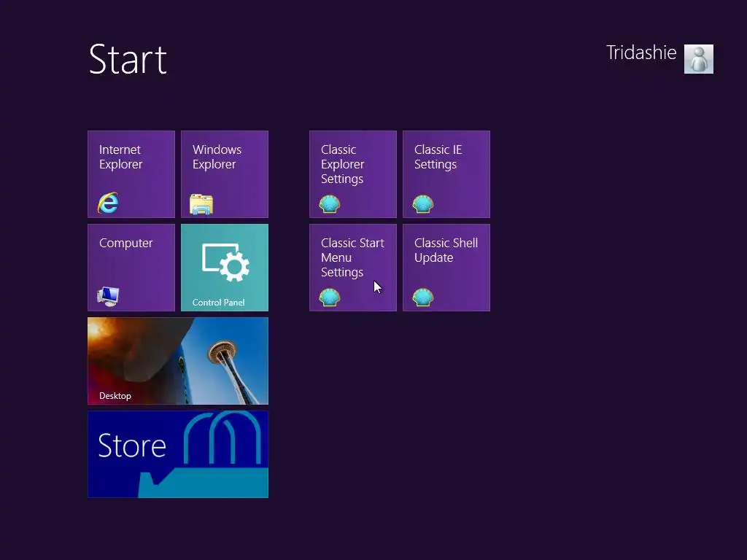Open Classic Shell Update tile
747x560 pixels.
[446, 268]
